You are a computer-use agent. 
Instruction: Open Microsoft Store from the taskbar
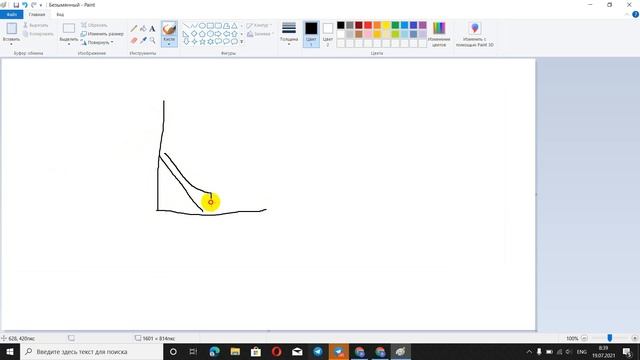click(x=256, y=351)
